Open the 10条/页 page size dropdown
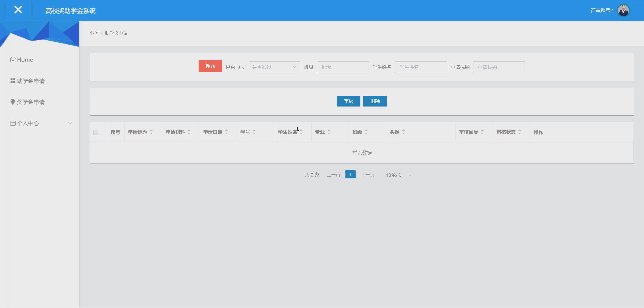This screenshot has width=644, height=308. coord(398,175)
